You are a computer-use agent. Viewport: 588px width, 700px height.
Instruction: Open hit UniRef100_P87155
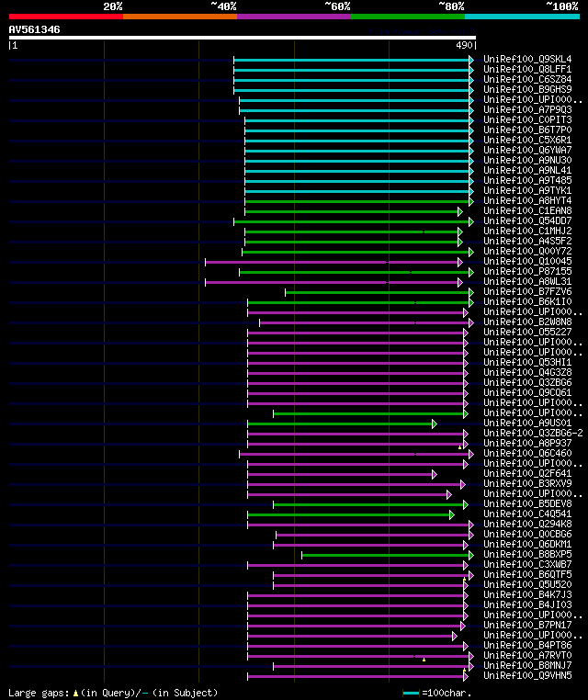527,271
